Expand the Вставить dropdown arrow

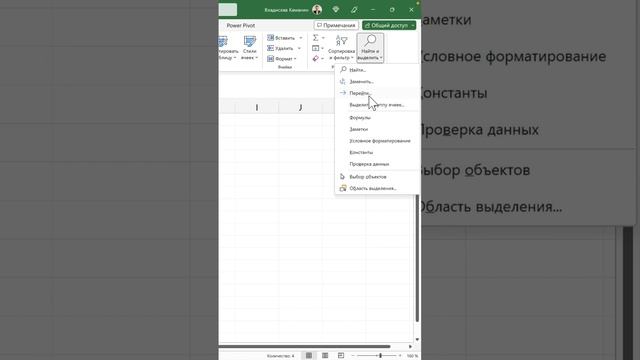coord(301,38)
